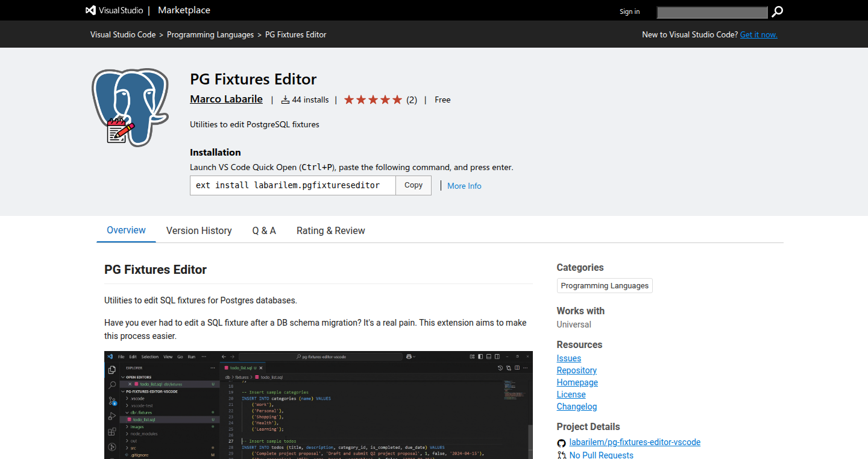Screen dimensions: 868x459
Task: Focus the Marketplace search box
Action: pyautogui.click(x=712, y=12)
